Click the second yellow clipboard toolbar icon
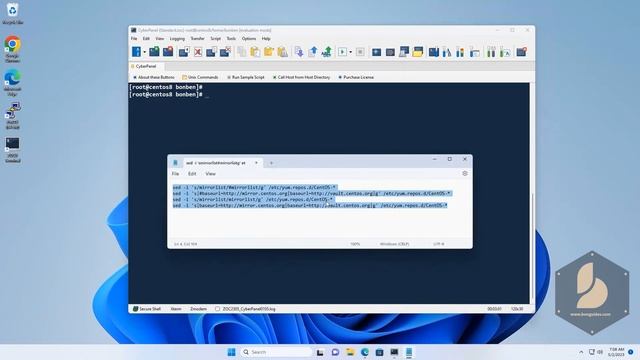This screenshot has width=640, height=360. pyautogui.click(x=269, y=52)
